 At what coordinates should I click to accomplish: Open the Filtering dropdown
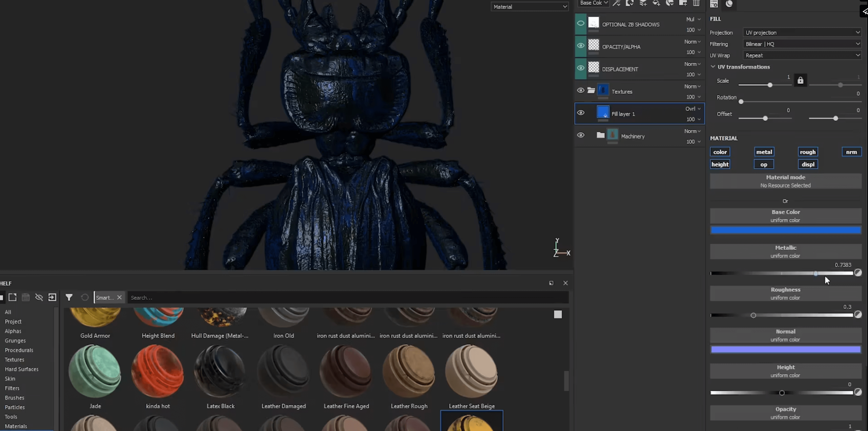pos(802,44)
